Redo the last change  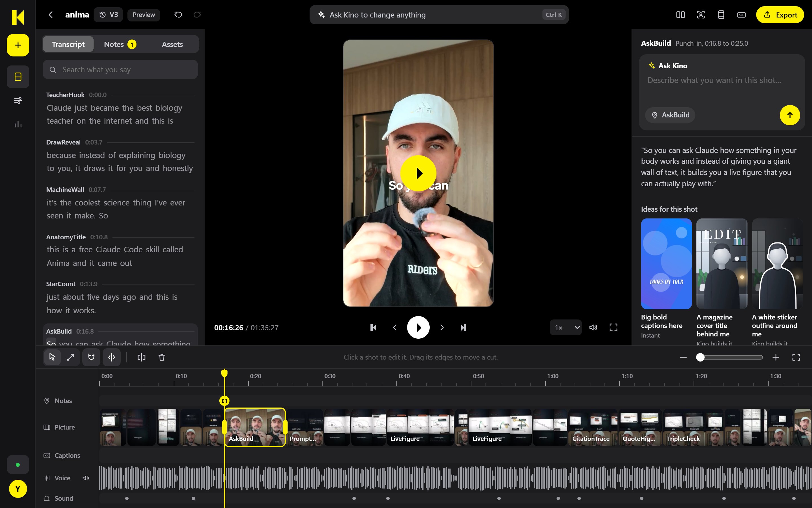coord(197,14)
